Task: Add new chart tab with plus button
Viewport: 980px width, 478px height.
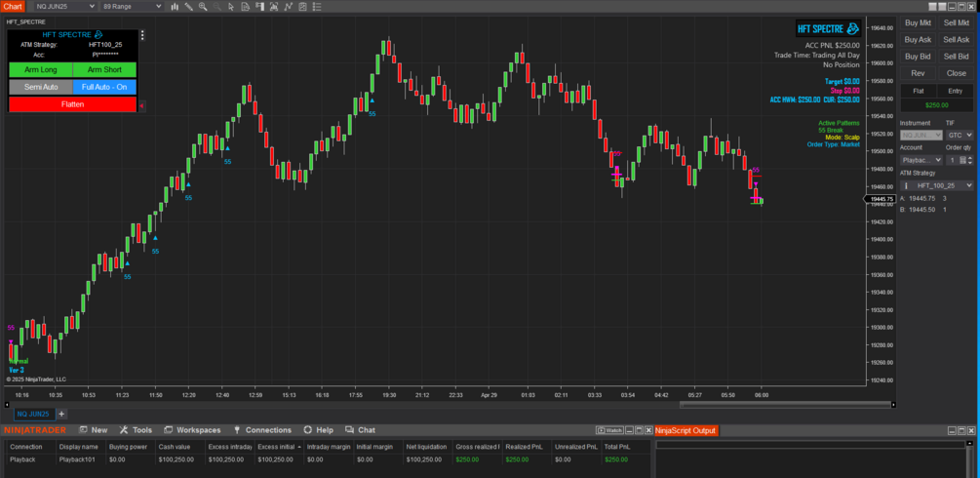Action: 61,415
